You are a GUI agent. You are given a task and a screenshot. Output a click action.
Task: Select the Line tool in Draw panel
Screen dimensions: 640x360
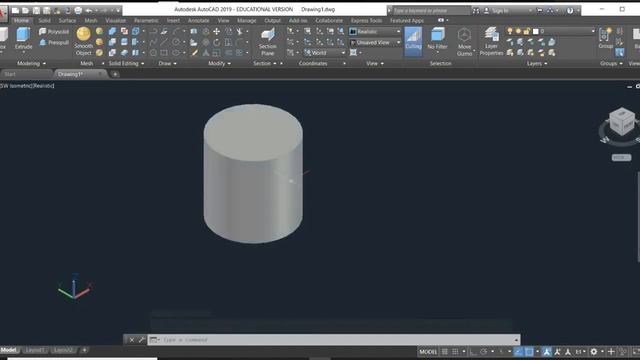coord(164,42)
